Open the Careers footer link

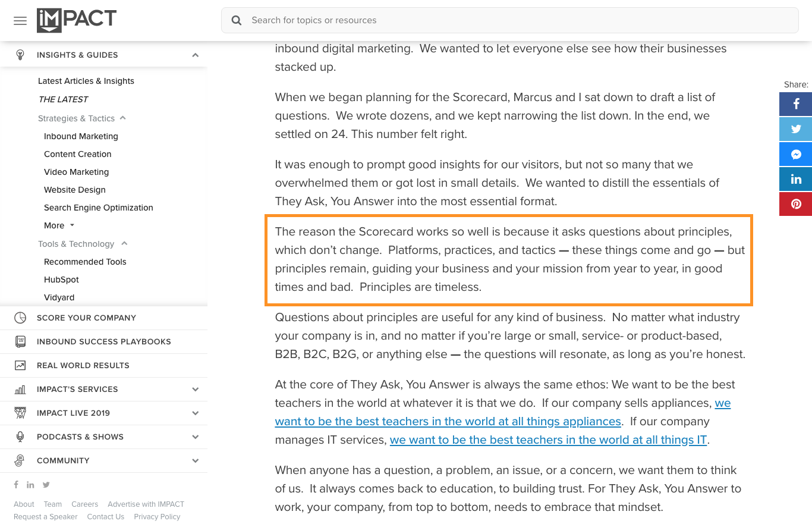pos(85,504)
